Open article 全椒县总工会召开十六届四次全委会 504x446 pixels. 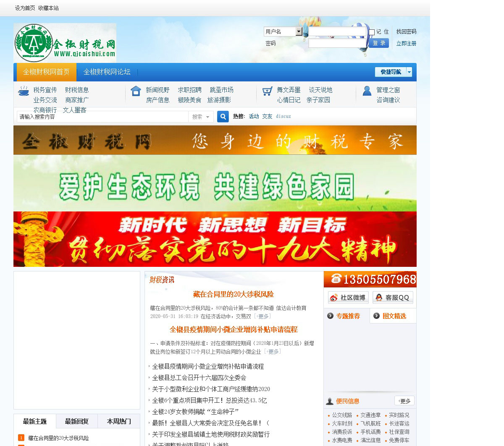pyautogui.click(x=199, y=378)
